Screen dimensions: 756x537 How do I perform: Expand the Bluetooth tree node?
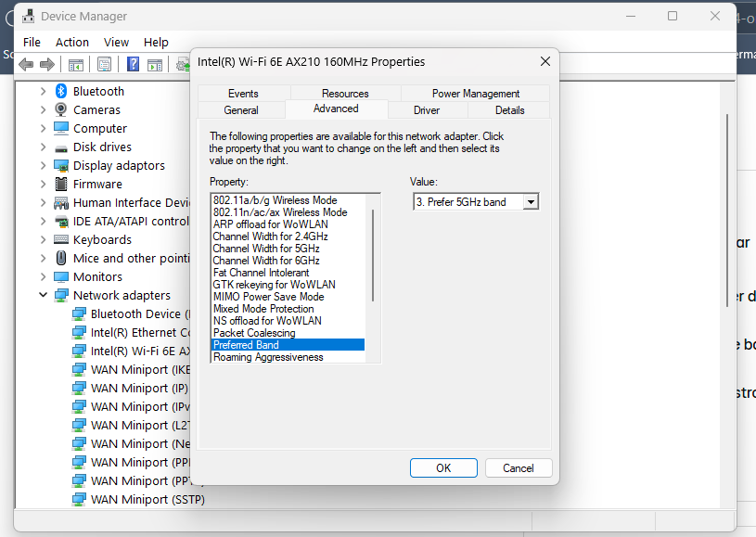coord(43,91)
